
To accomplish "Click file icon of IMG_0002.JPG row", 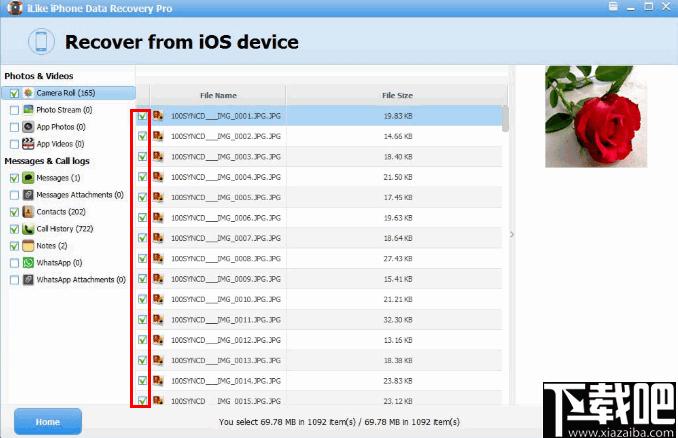I will coord(158,136).
